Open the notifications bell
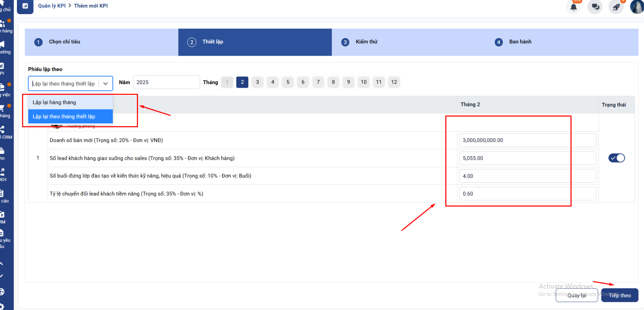Image resolution: width=644 pixels, height=310 pixels. 574,7
